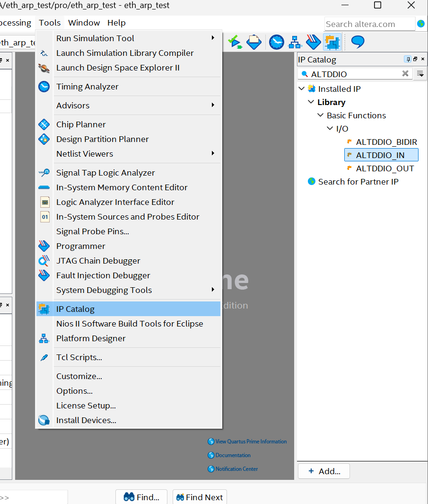The height and width of the screenshot is (504, 428).
Task: Open Platform Designer from the toolbar icon
Action: click(295, 42)
